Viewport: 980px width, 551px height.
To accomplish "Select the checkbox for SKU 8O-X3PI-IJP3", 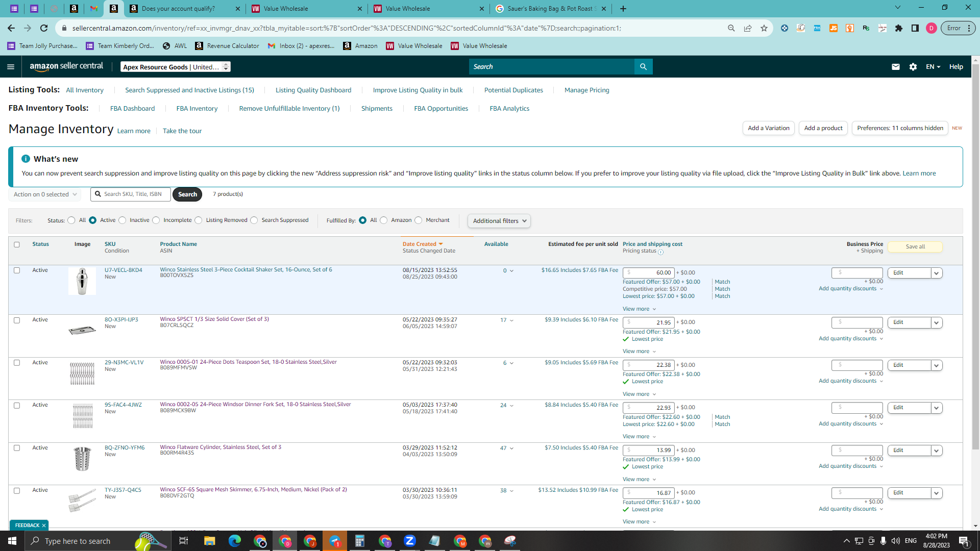I will pos(17,320).
